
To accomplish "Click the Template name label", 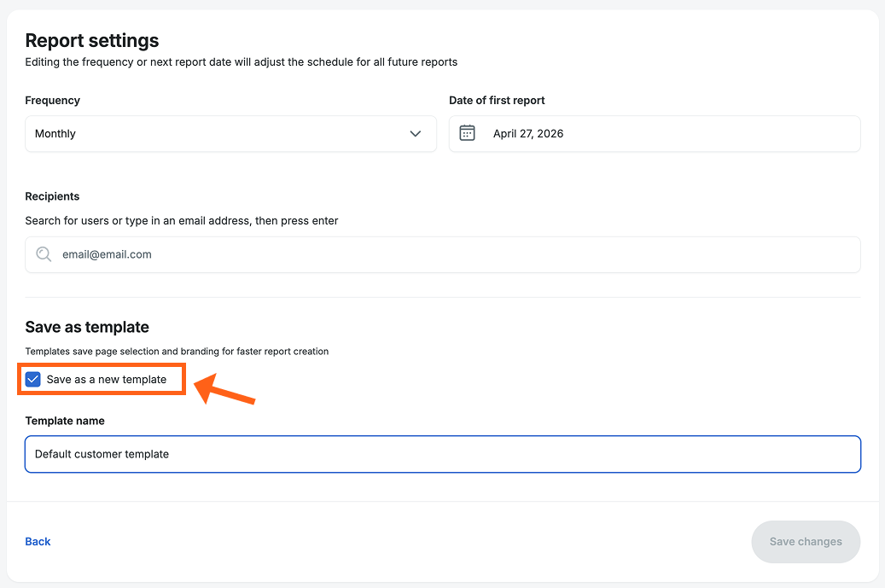I will [x=65, y=421].
